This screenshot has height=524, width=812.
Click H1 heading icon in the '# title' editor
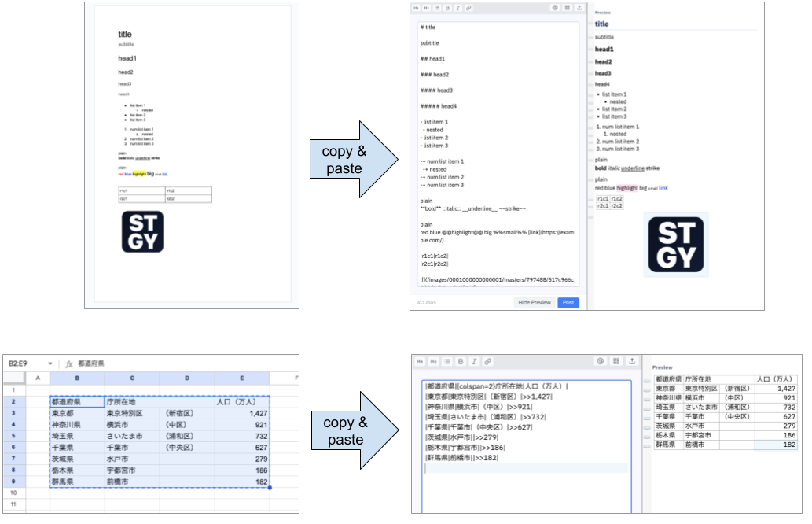point(416,8)
